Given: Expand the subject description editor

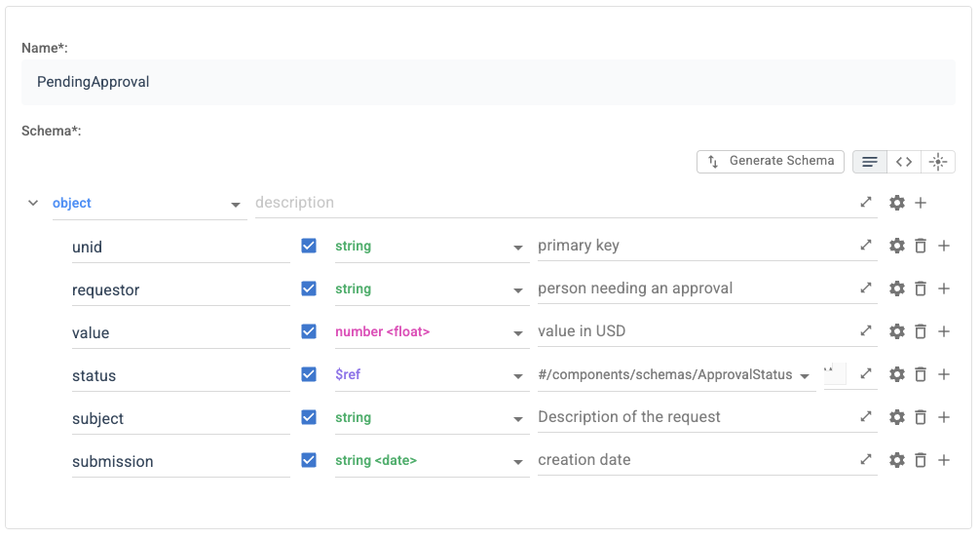Looking at the screenshot, I should (866, 417).
